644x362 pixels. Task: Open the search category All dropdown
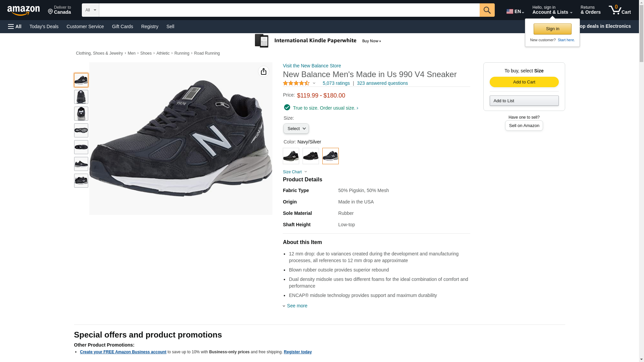tap(90, 10)
